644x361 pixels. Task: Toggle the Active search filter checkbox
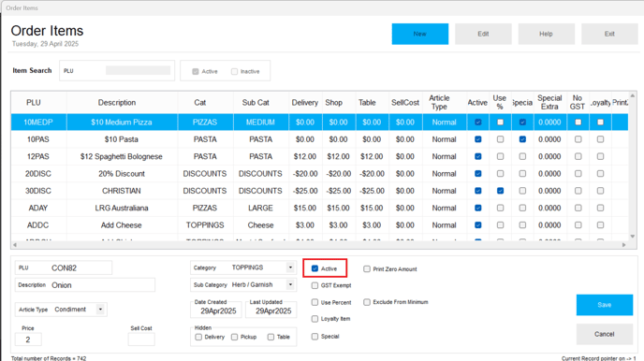[x=196, y=71]
